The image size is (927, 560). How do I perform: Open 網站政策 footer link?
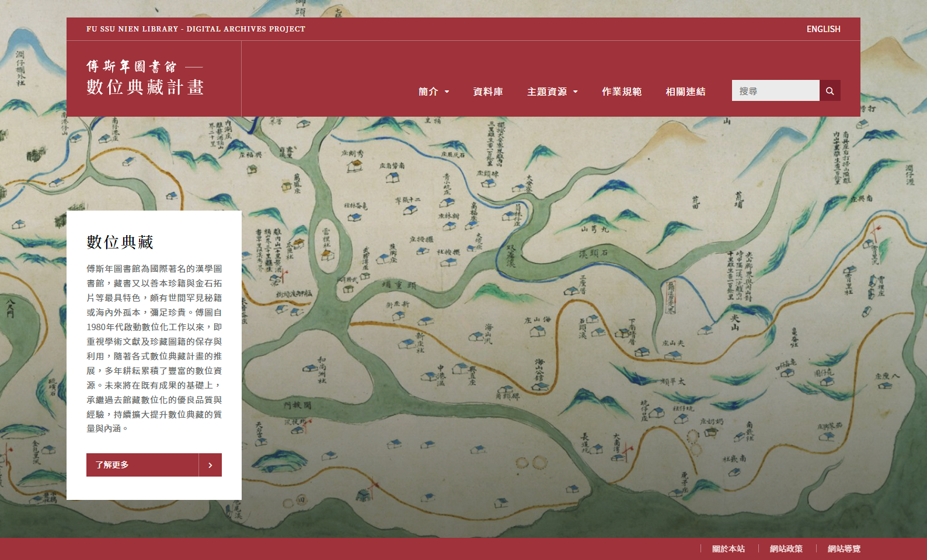click(x=786, y=549)
